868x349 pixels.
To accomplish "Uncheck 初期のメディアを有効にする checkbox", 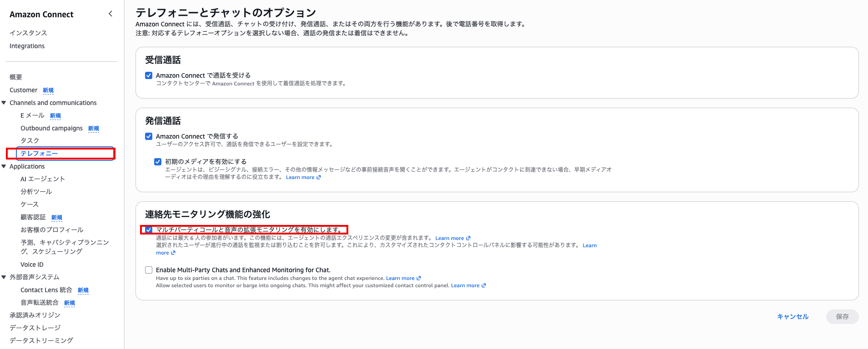I will pyautogui.click(x=158, y=162).
